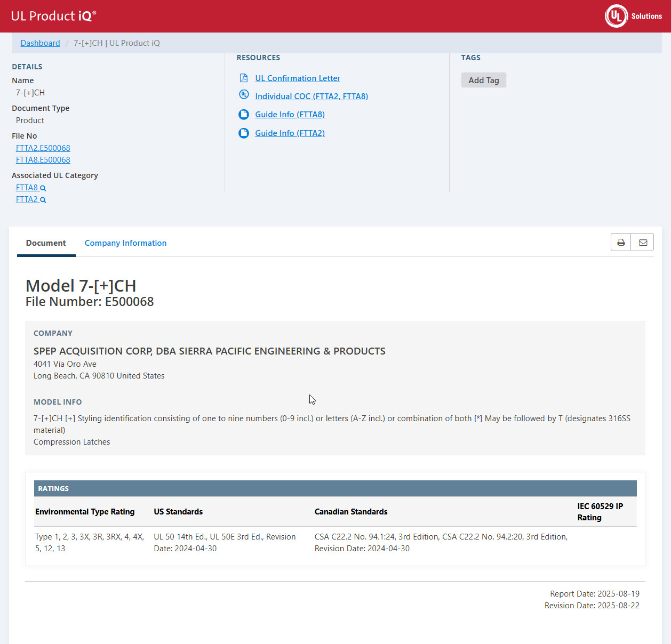
Task: Go to Dashboard via breadcrumb
Action: coord(40,43)
